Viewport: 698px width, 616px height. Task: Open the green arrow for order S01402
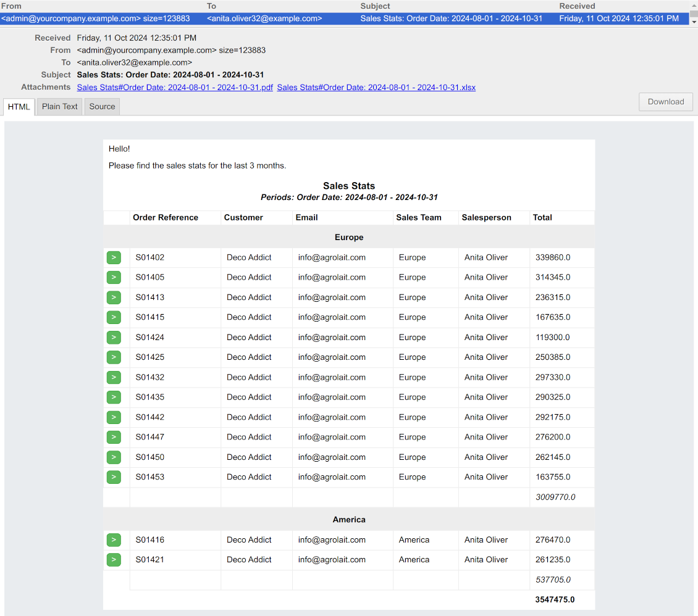(x=114, y=257)
